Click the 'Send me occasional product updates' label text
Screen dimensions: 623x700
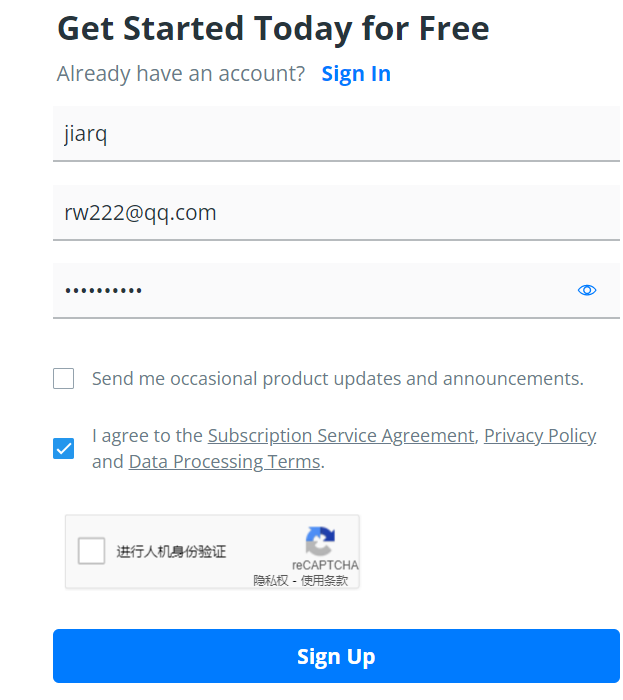(337, 379)
